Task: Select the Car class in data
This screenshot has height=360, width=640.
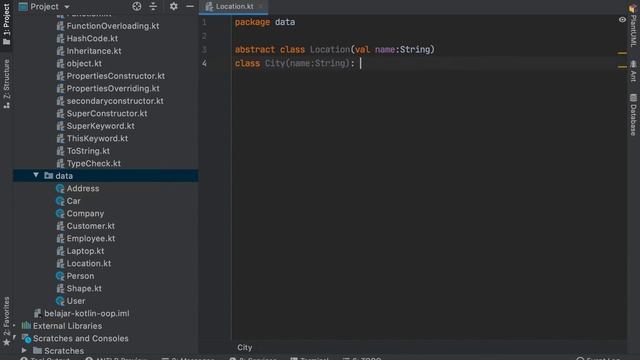Action: click(x=73, y=201)
